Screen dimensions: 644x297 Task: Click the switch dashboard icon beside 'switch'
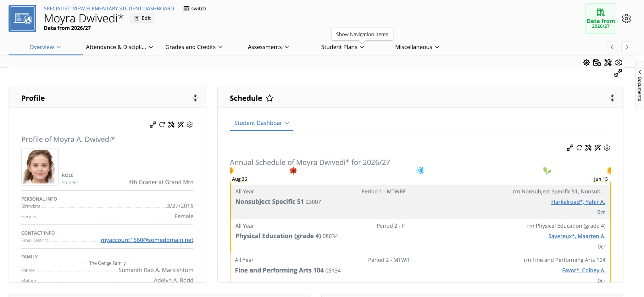point(186,9)
